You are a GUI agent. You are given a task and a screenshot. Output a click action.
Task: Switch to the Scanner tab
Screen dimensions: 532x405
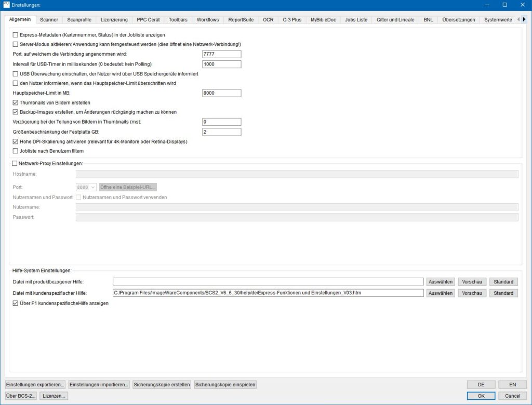[49, 20]
